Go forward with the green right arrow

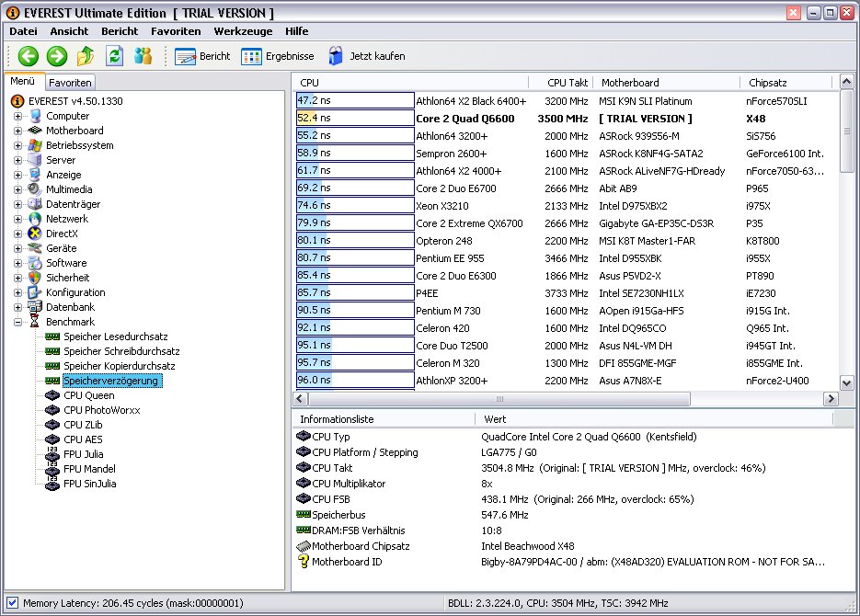click(x=56, y=56)
